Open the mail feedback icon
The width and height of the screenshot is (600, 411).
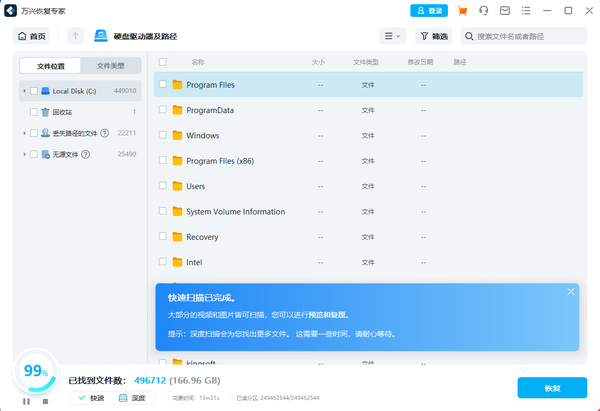pos(505,11)
